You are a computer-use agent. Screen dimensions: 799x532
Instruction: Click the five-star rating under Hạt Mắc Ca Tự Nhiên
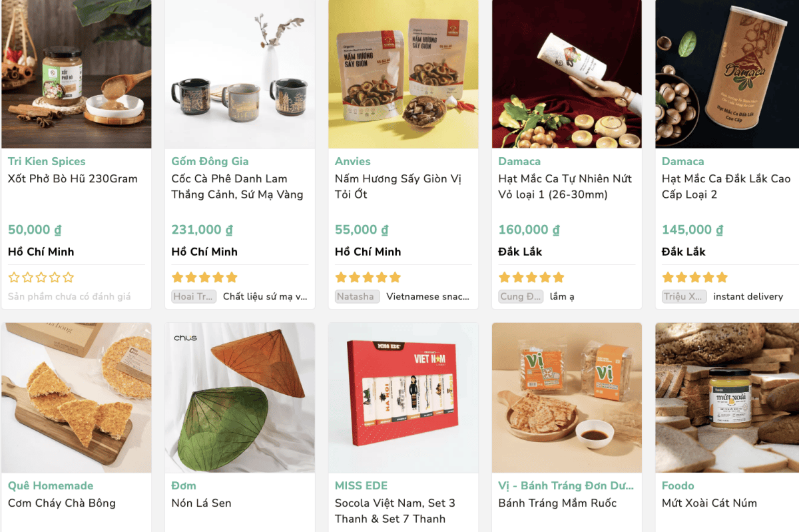tap(531, 277)
